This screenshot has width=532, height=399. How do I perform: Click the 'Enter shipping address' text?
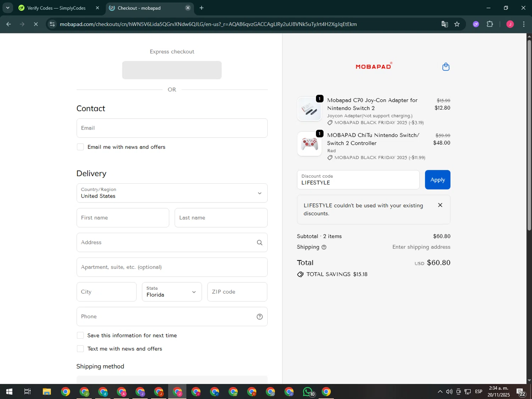(421, 247)
